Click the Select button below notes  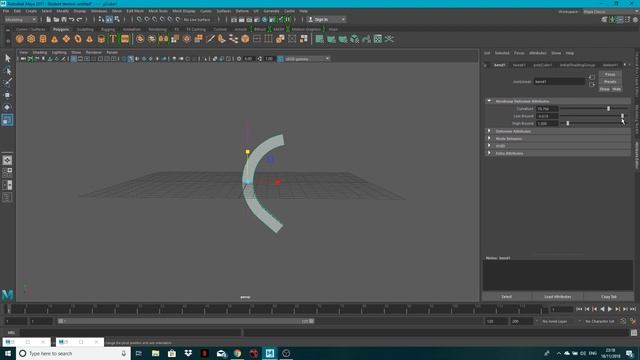tap(507, 297)
